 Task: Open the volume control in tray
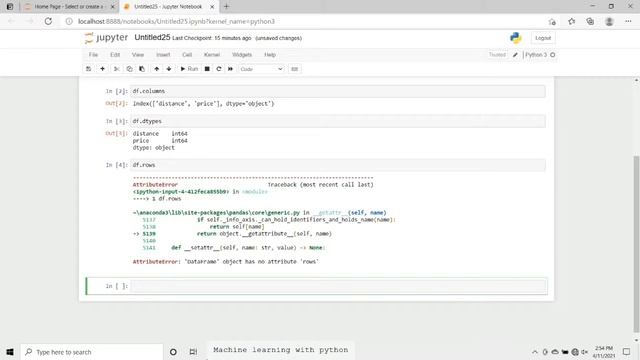point(585,352)
